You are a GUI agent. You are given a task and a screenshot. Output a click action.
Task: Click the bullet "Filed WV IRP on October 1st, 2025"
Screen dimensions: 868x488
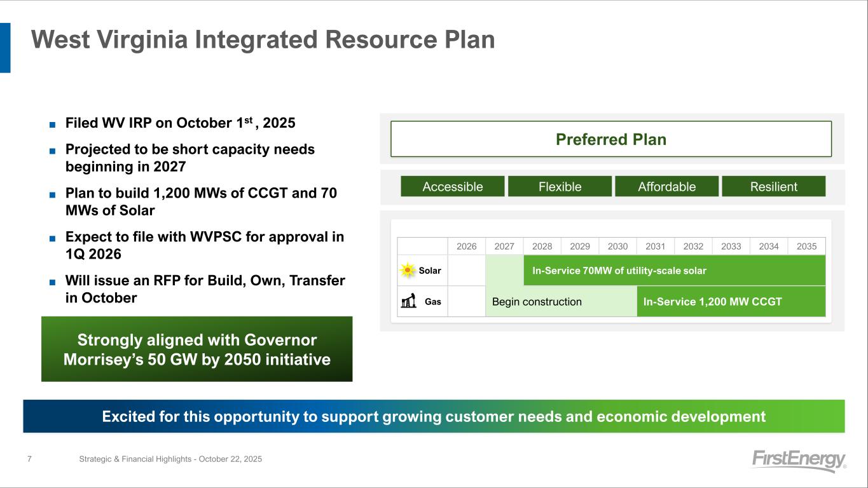click(181, 123)
